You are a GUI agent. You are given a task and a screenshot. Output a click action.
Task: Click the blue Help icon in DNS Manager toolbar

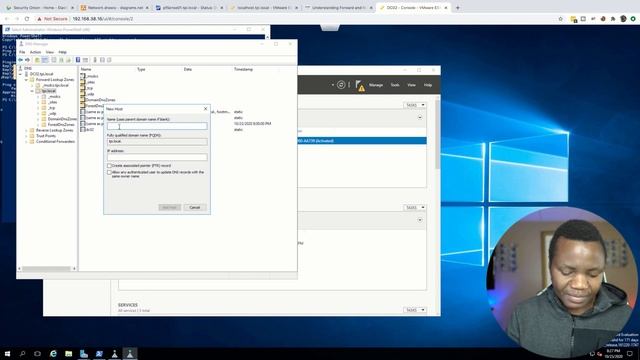coord(78,60)
